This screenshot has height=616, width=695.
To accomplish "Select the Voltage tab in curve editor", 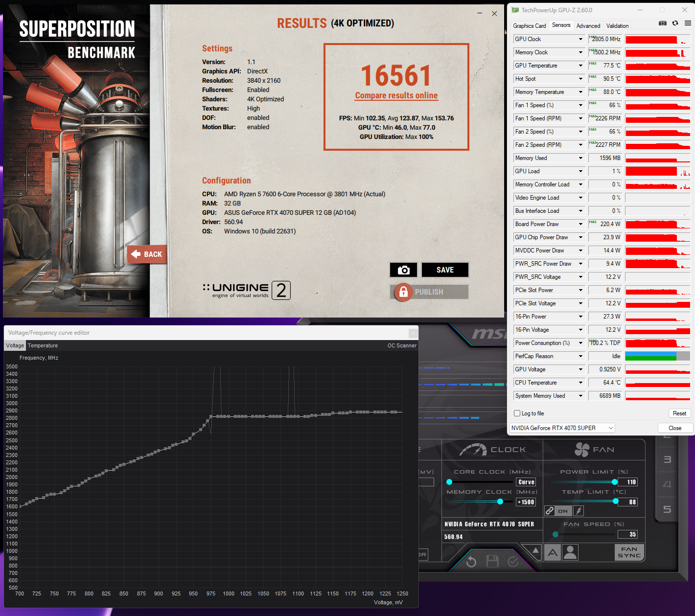I will pos(15,345).
